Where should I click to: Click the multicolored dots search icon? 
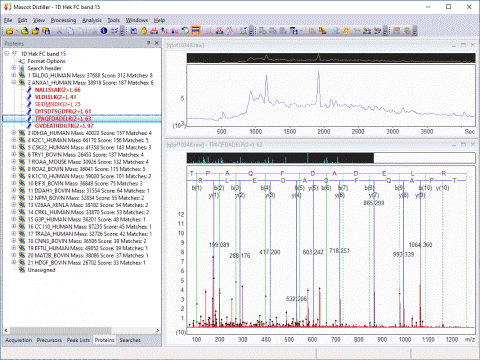click(377, 31)
